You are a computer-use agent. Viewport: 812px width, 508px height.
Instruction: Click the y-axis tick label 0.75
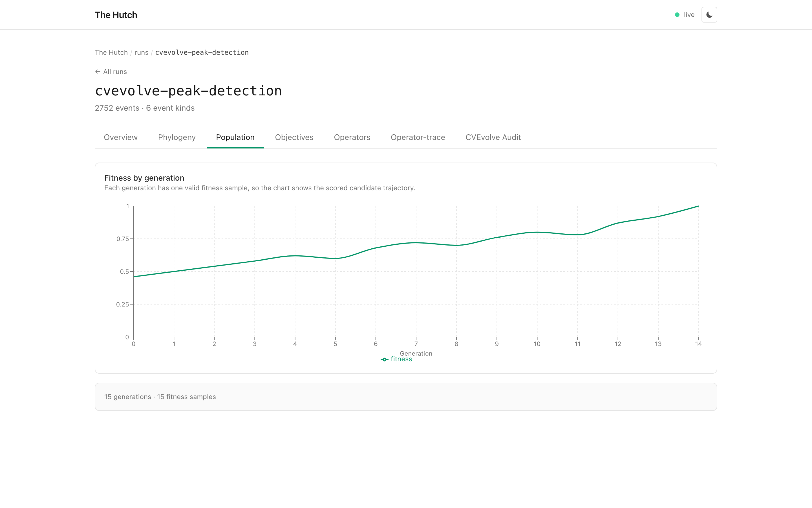click(x=122, y=239)
